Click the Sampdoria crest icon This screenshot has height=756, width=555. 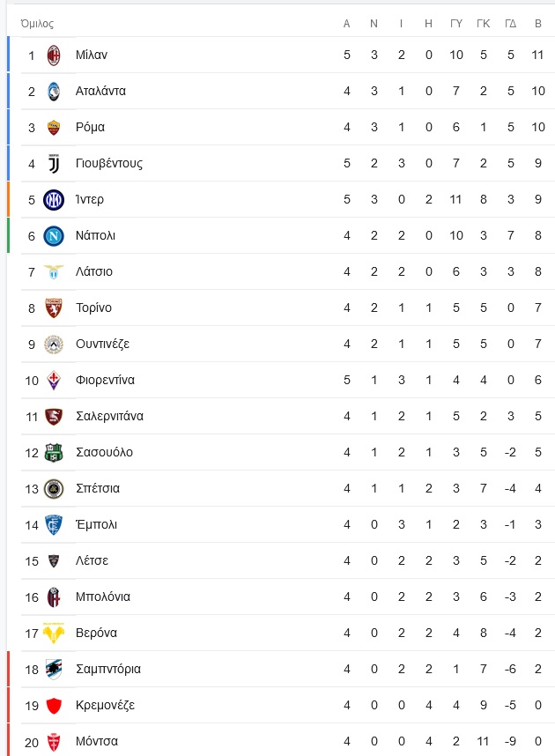[54, 670]
